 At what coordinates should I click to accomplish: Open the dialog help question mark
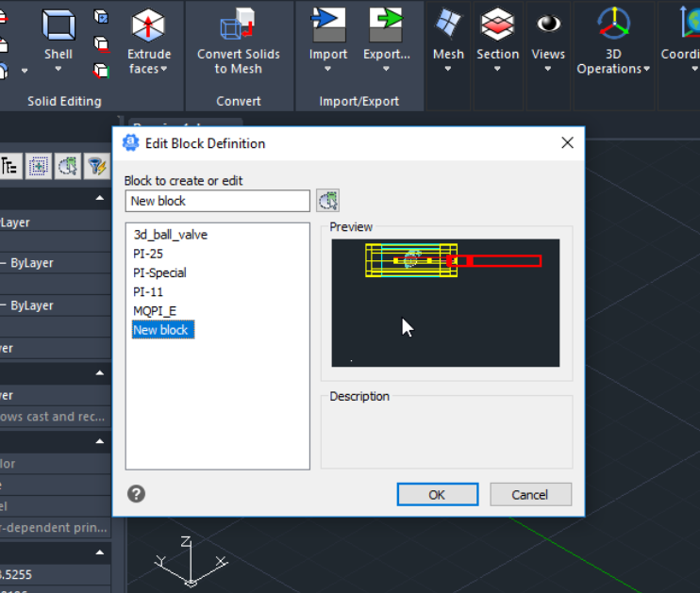[137, 493]
